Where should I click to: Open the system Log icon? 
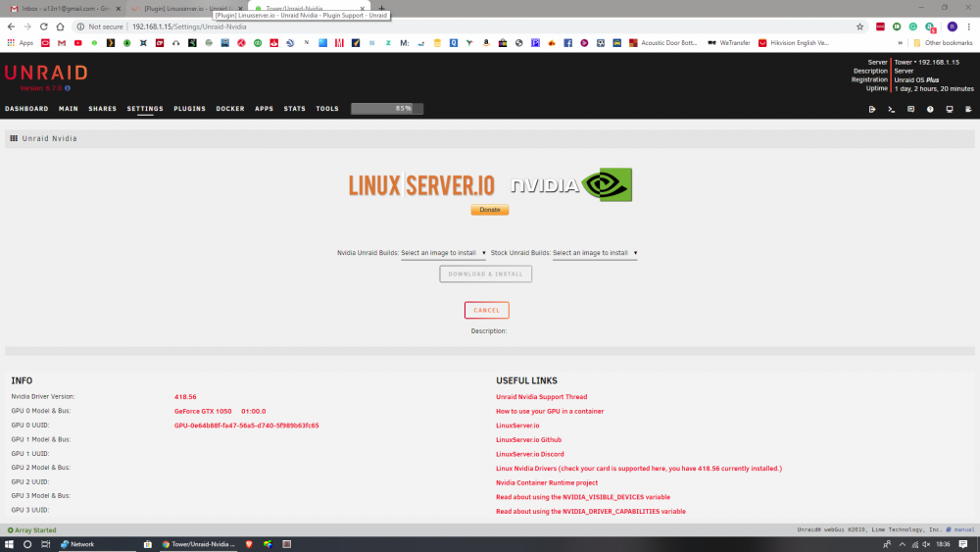pyautogui.click(x=969, y=109)
